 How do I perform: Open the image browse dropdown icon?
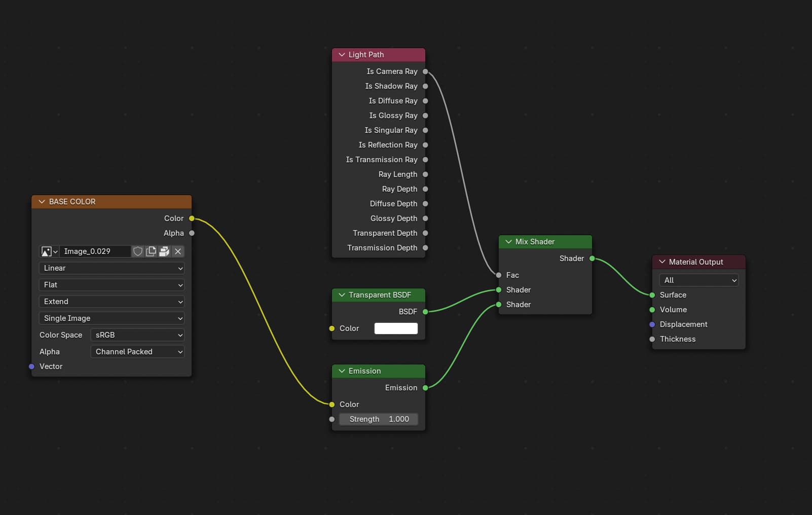click(49, 251)
